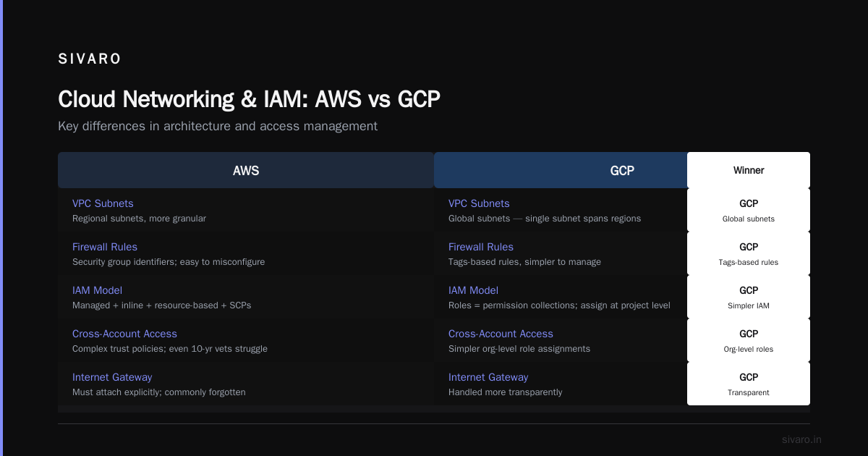Select the Winner column header
868x456 pixels.
pos(749,170)
